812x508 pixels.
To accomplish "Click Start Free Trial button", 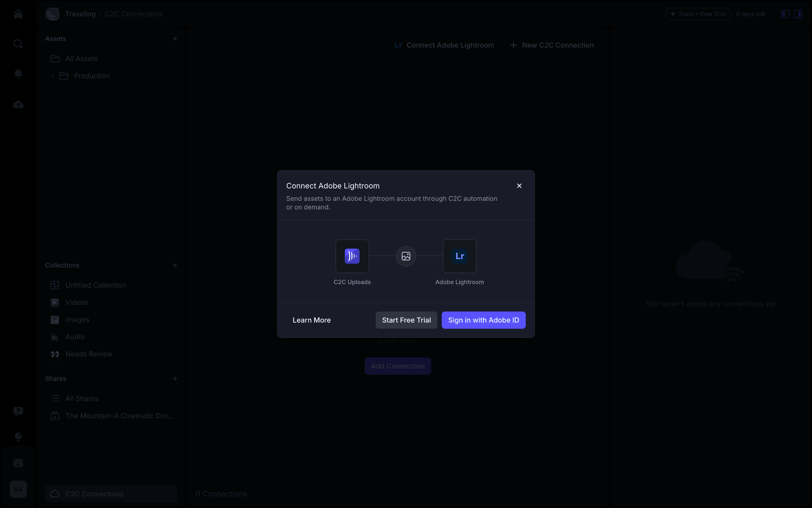I will 406,320.
